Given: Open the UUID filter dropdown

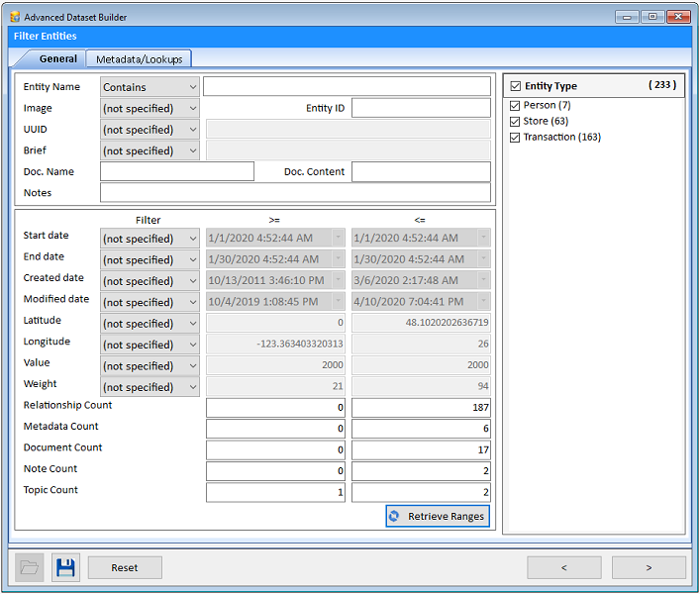Looking at the screenshot, I should click(150, 130).
